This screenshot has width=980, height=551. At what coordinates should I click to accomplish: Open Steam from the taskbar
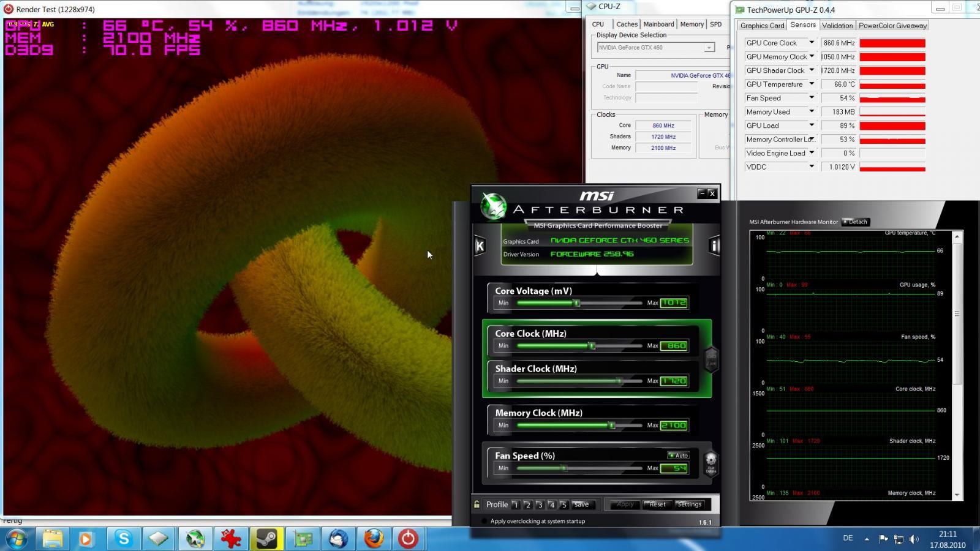tap(266, 539)
